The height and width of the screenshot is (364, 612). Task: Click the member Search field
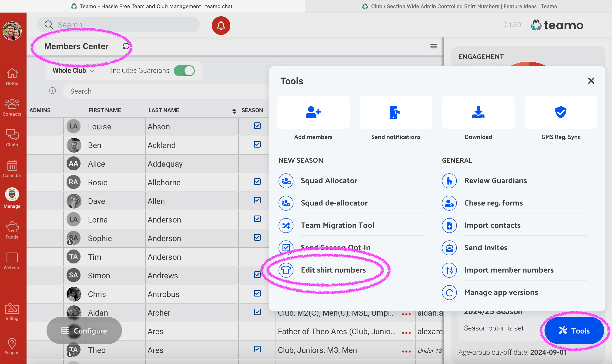point(166,91)
